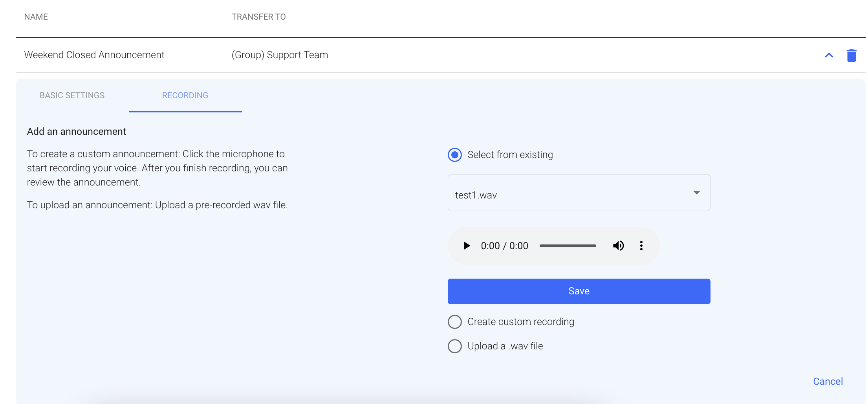This screenshot has width=868, height=404.
Task: Click the audio progress slider
Action: (x=568, y=246)
